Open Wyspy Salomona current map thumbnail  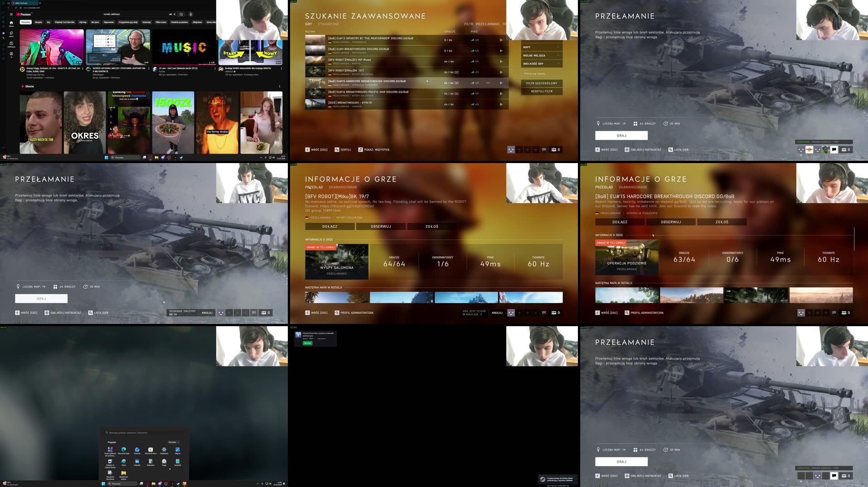337,262
